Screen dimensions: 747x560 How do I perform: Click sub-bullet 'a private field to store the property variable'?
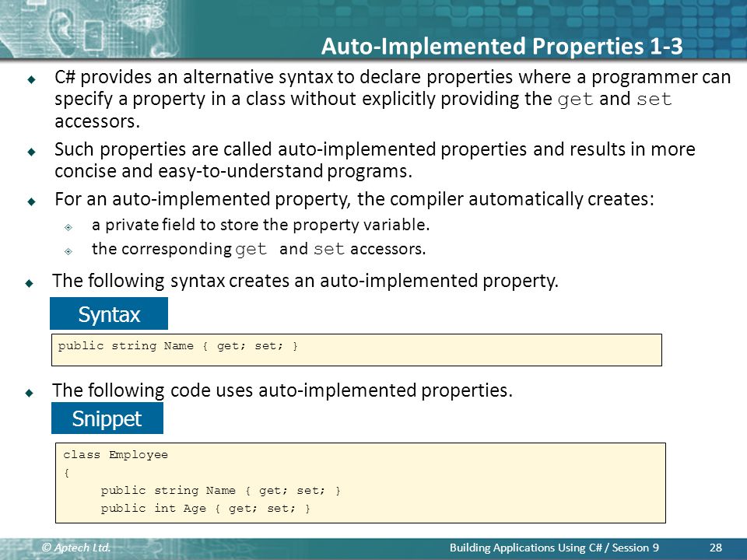(x=261, y=225)
